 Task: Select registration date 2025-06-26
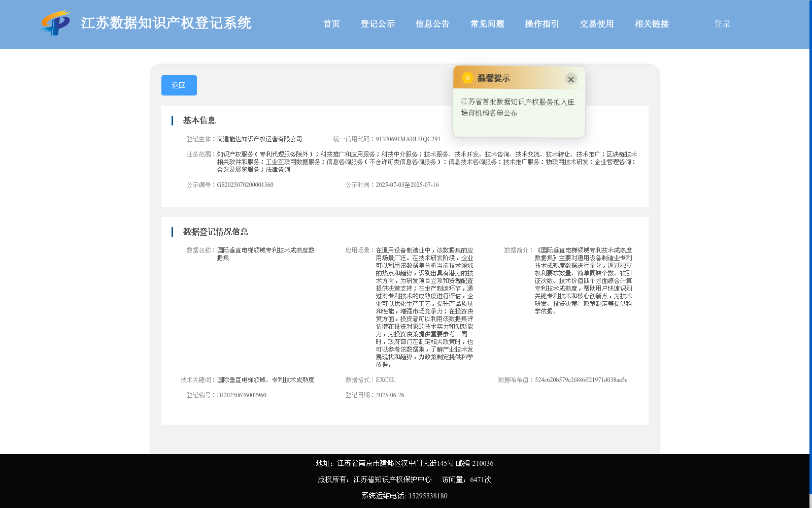(390, 395)
